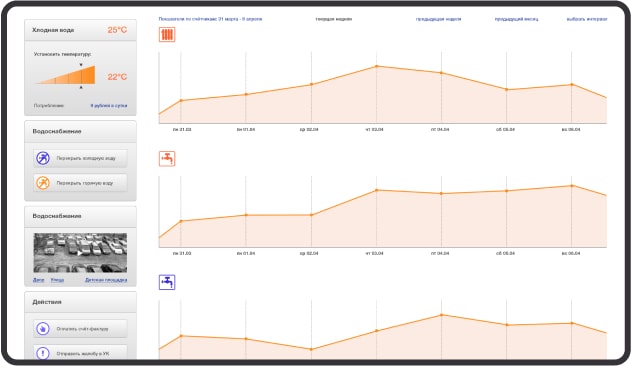
Task: Click cold water chart peak point at пт 04.04
Action: click(x=441, y=315)
